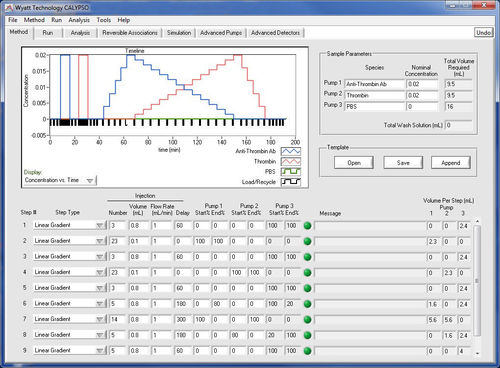Click the Pump 3 species field PBS
This screenshot has height=368, width=500.
coord(375,107)
